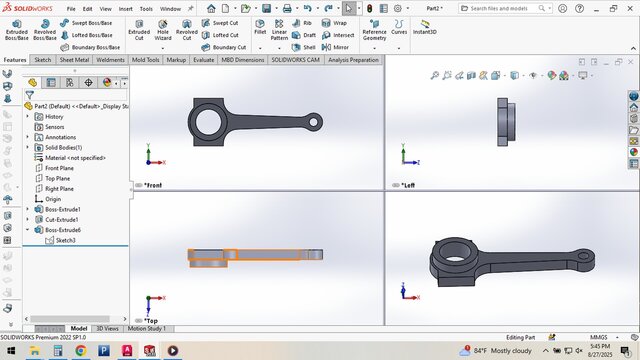Select Swept Cut
Image resolution: width=640 pixels, height=360 pixels.
(220, 23)
